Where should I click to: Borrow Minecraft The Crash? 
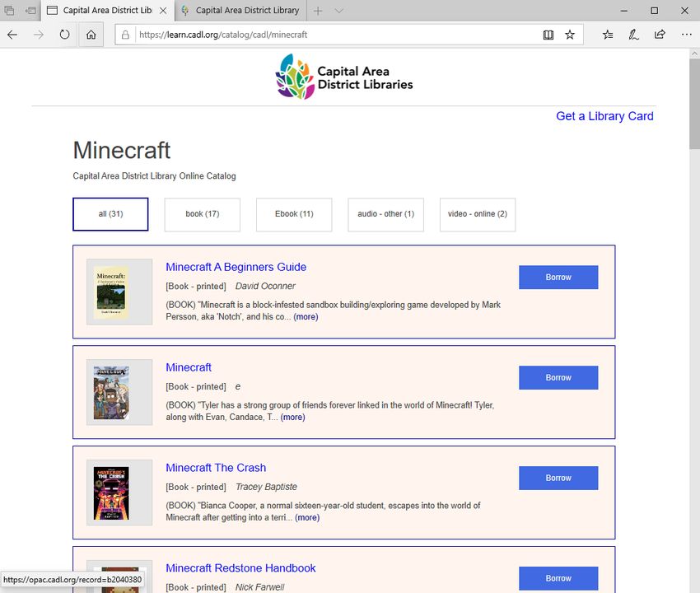pyautogui.click(x=558, y=479)
